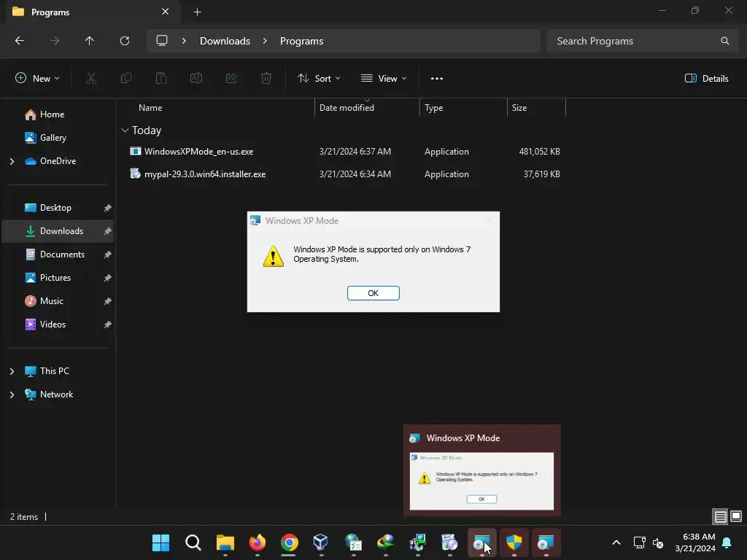Viewport: 747px width, 560px height.
Task: Launch Google Chrome from the taskbar
Action: pos(289,542)
